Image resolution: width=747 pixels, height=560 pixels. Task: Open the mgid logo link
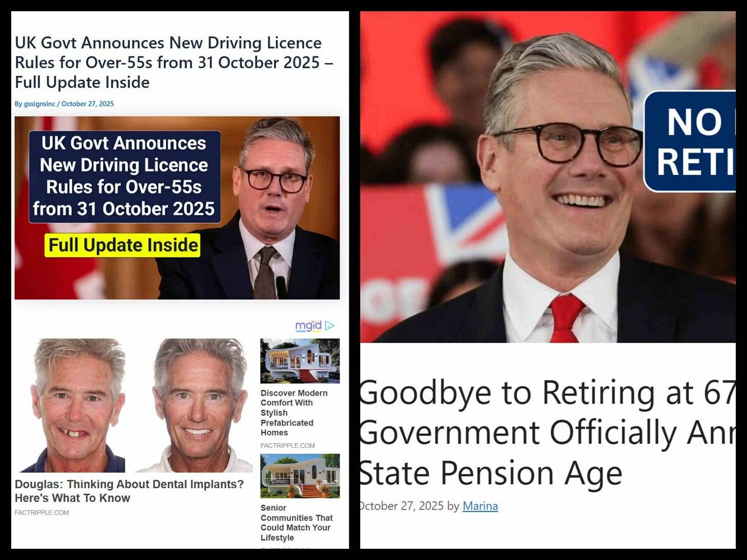[x=308, y=326]
